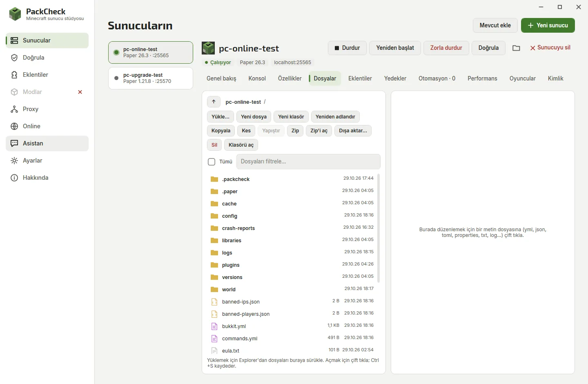The image size is (588, 384).
Task: Open the Yedekler tab
Action: [x=395, y=78]
